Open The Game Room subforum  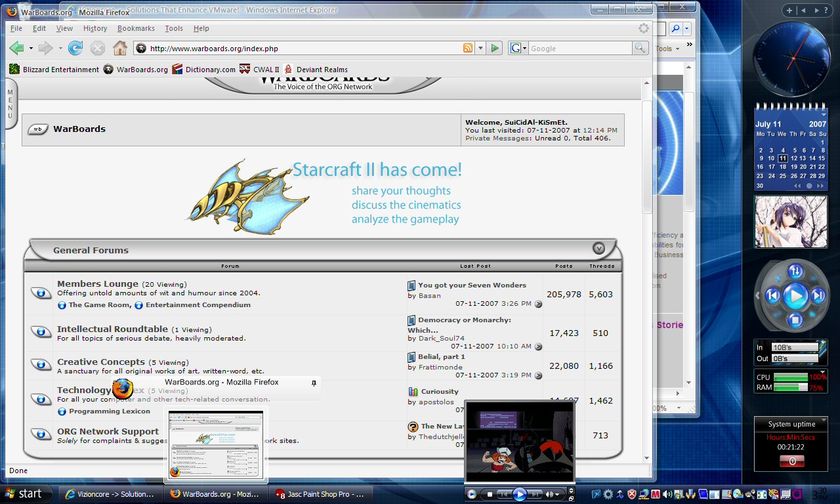[x=98, y=304]
